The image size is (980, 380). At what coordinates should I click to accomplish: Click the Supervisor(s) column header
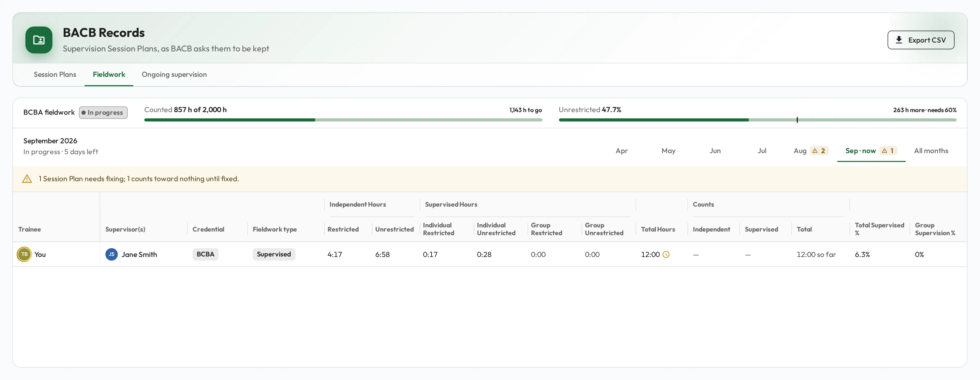(125, 229)
